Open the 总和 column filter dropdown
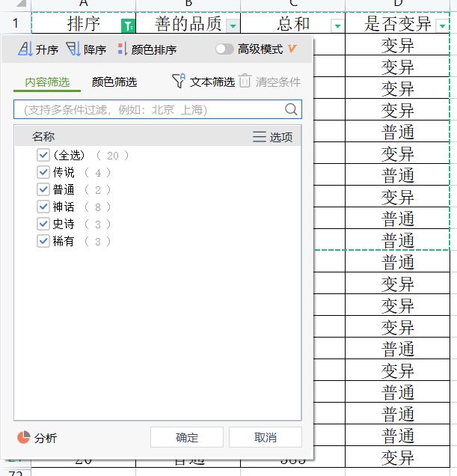Screen dimensions: 457x476 pos(337,25)
